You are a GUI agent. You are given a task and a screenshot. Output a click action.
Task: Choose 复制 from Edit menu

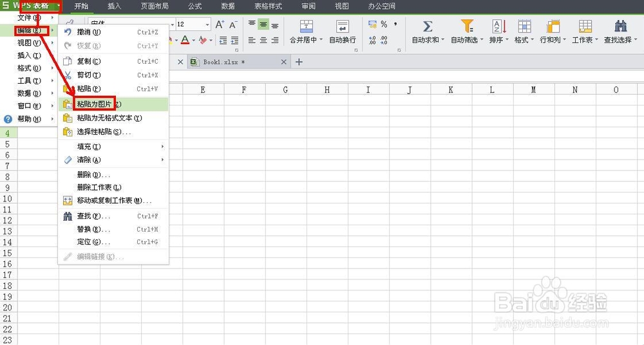point(113,61)
